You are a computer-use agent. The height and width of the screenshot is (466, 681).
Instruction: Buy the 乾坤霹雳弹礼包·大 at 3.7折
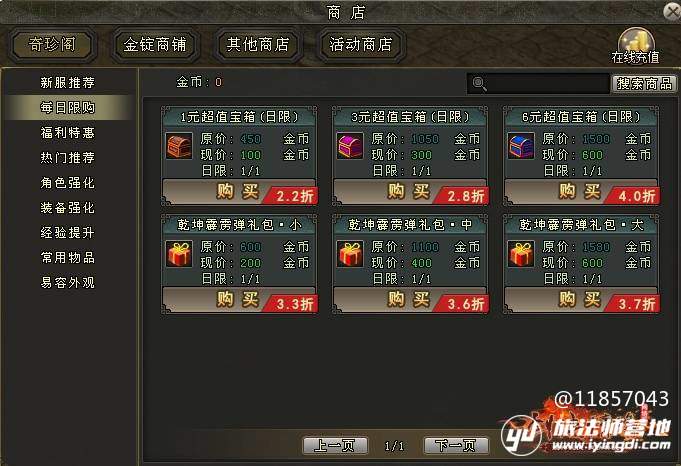pyautogui.click(x=581, y=299)
